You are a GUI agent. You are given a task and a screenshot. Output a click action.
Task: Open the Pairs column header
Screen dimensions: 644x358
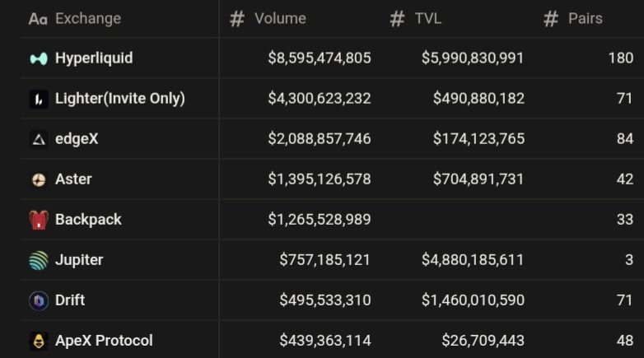[586, 18]
